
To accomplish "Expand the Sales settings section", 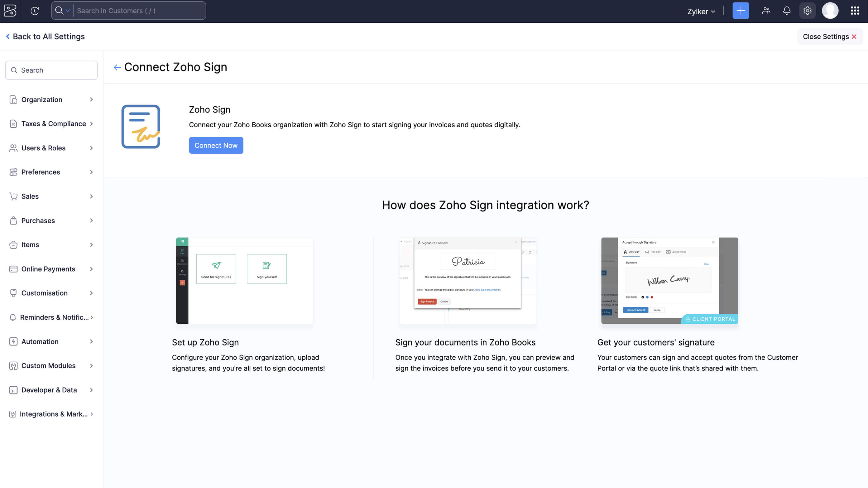I will point(51,196).
